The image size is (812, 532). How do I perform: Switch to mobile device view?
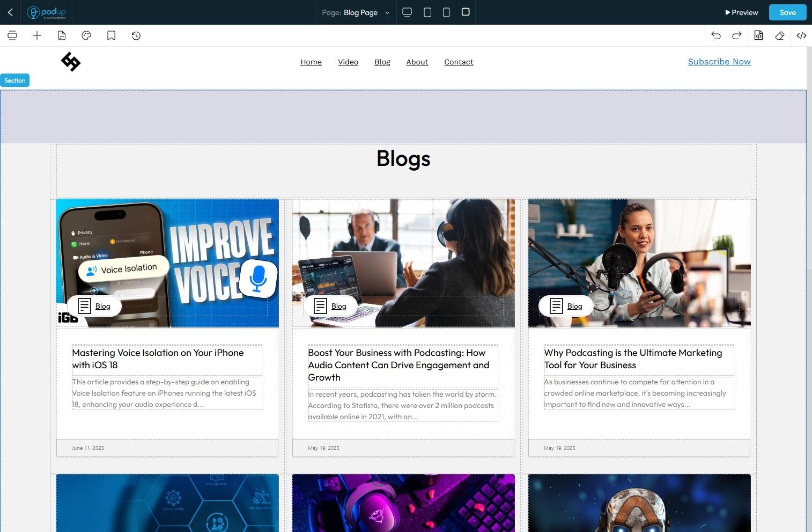pos(446,12)
